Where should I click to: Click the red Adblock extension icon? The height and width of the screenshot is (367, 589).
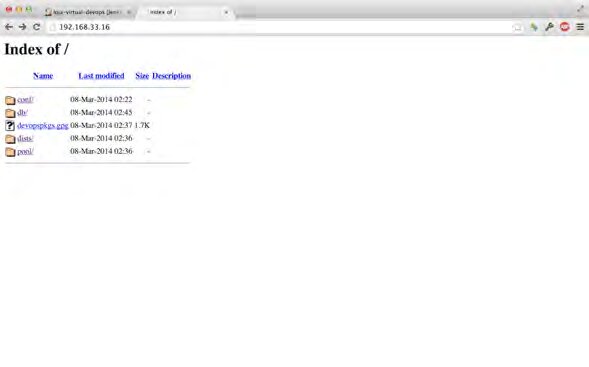point(565,27)
